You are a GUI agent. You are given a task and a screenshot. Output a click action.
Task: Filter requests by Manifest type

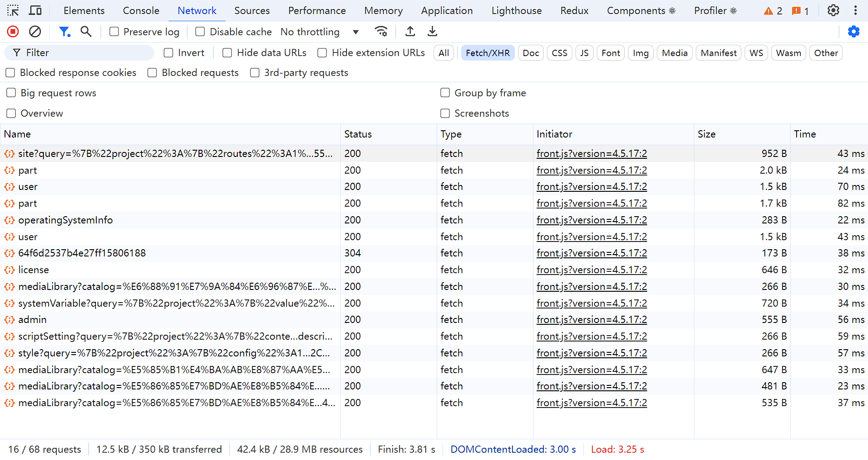(x=718, y=53)
